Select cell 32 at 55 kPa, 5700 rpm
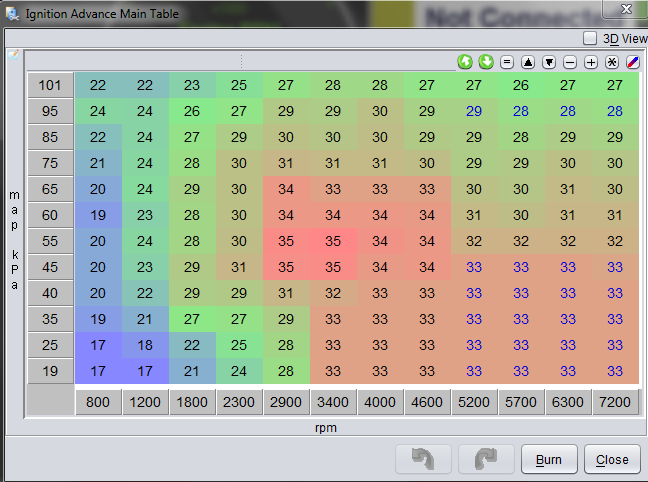 pyautogui.click(x=521, y=241)
